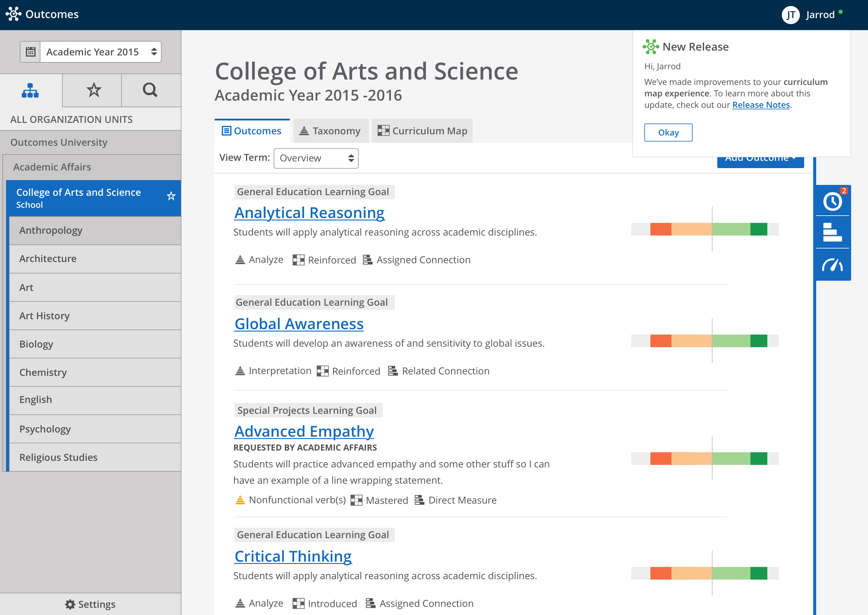The width and height of the screenshot is (868, 615).
Task: Click the Jarrod username in header
Action: [820, 15]
